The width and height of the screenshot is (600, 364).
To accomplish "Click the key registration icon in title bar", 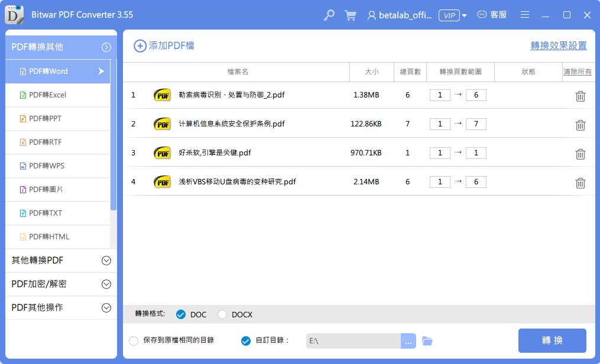I will pyautogui.click(x=329, y=15).
